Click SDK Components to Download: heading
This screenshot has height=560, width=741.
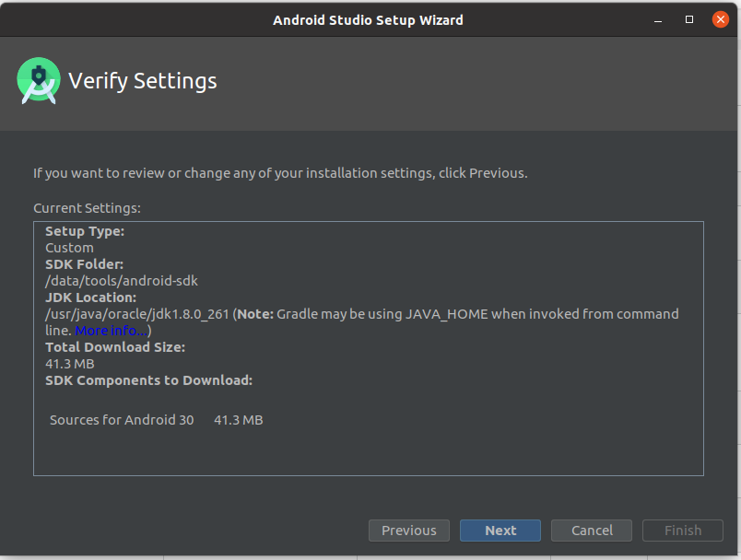coord(149,380)
